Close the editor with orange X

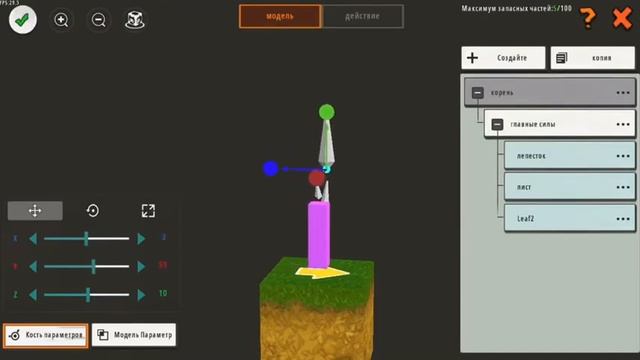coord(622,18)
